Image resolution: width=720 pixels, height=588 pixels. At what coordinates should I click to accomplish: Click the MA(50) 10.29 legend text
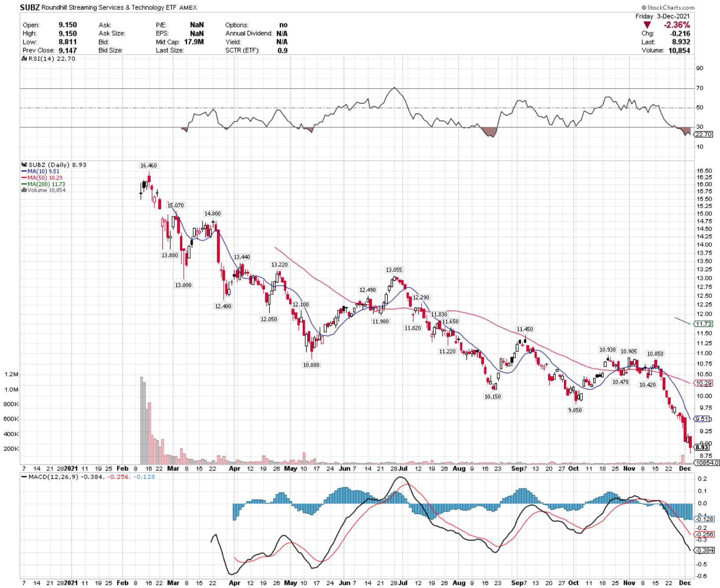point(45,178)
